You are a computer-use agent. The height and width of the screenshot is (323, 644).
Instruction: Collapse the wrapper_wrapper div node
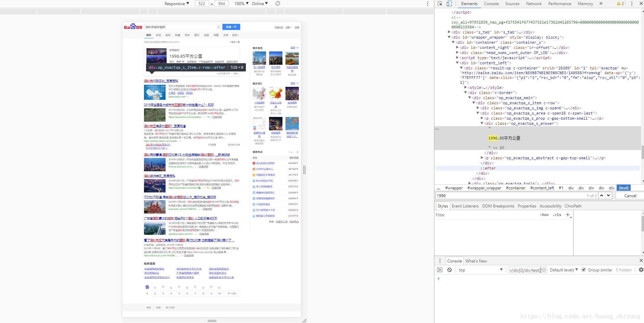[x=449, y=37]
